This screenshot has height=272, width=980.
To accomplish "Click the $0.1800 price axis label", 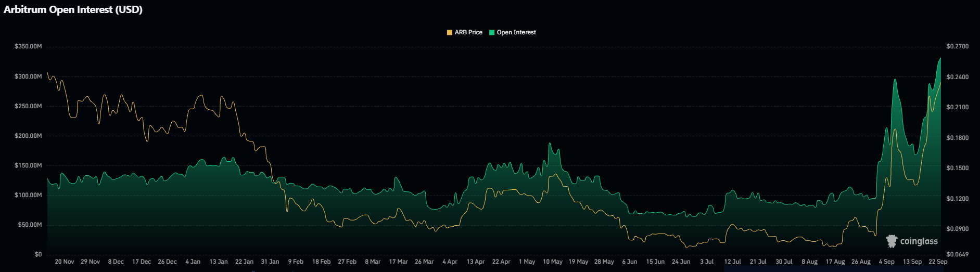I will [958, 138].
